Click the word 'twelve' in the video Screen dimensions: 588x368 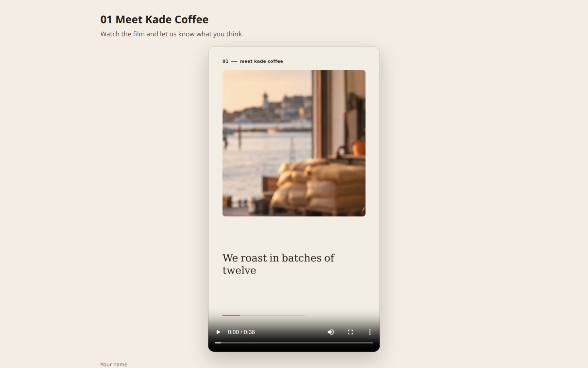239,271
